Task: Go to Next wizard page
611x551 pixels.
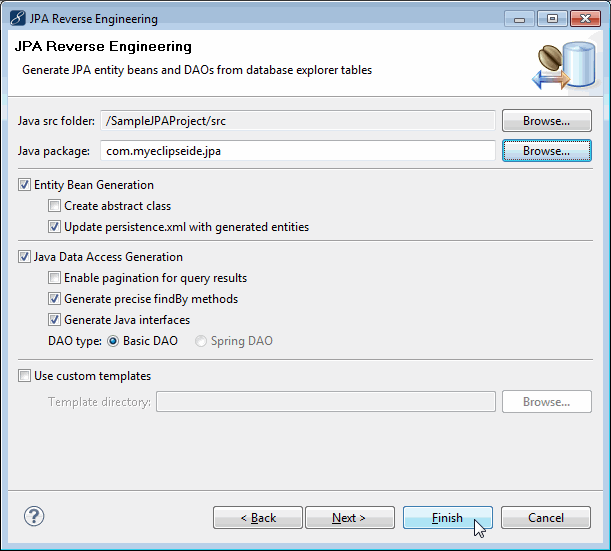Action: point(349,518)
